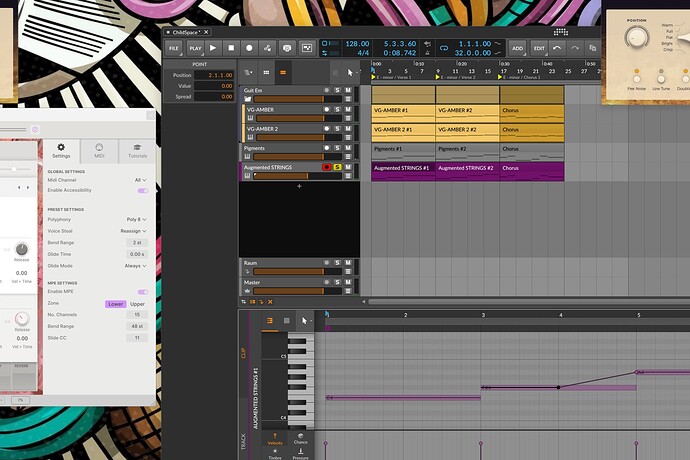
Task: Switch to arranger timeline view icon
Action: point(283,73)
